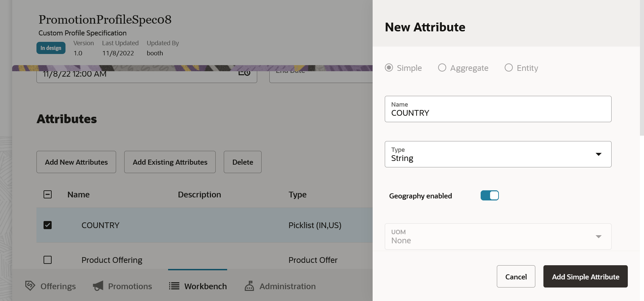
Task: Open the start date calendar-clock icon
Action: point(244,73)
